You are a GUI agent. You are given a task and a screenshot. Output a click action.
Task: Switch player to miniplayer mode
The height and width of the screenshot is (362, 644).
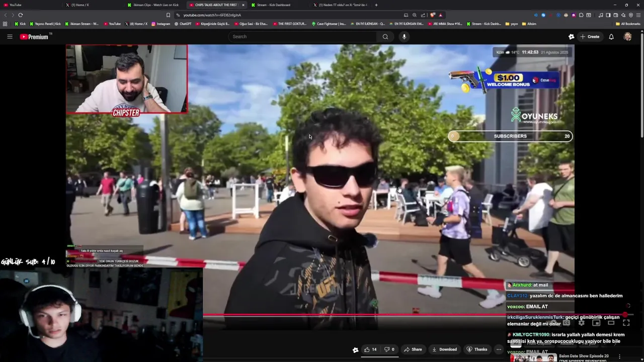(x=596, y=323)
